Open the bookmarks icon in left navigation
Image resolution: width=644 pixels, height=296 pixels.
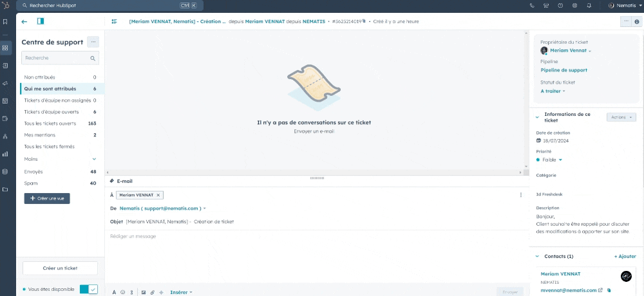click(5, 21)
